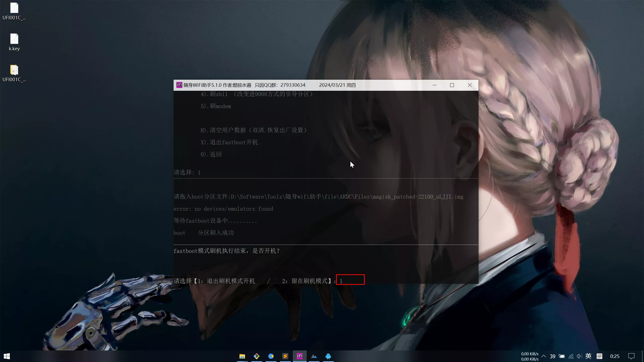Select the k.key desktop file

pos(14,42)
